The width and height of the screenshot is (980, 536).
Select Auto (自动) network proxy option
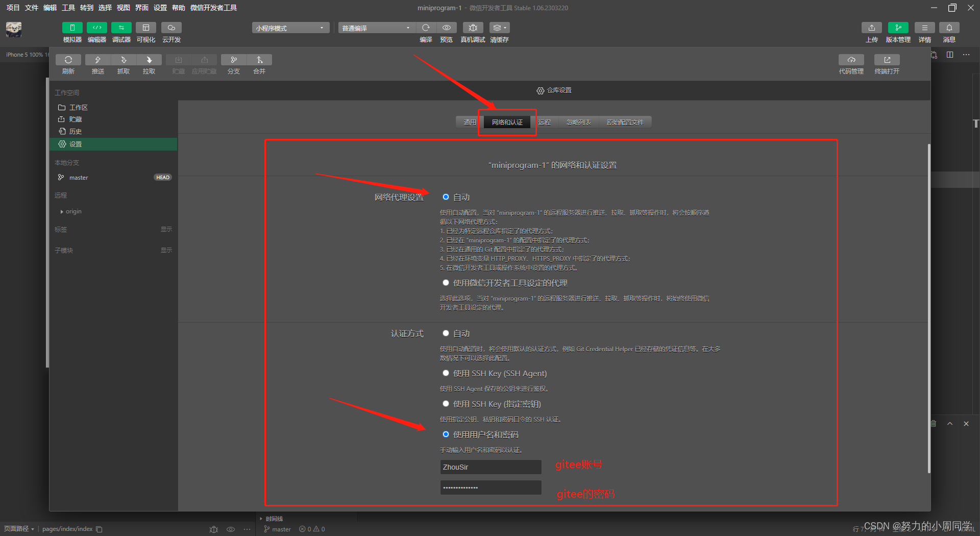[x=446, y=197]
